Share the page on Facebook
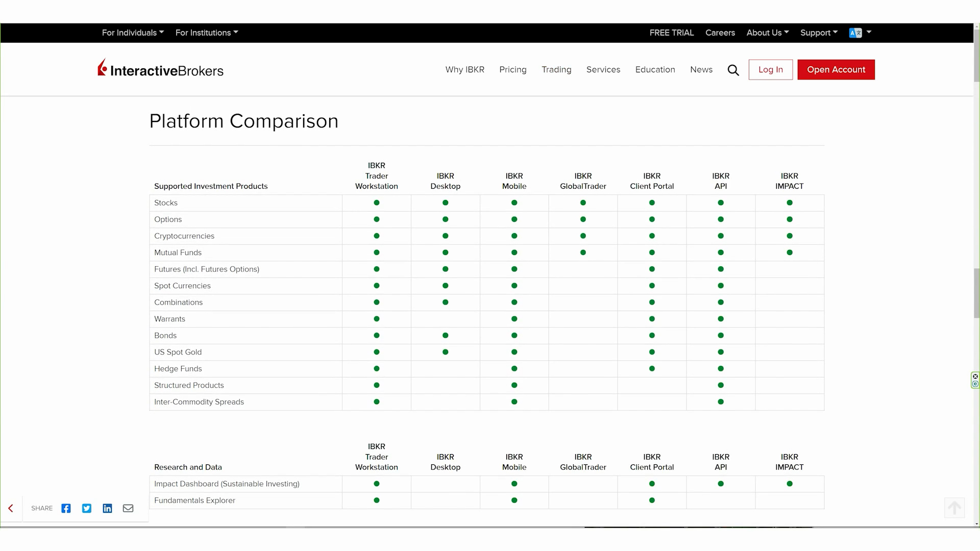Image resolution: width=980 pixels, height=551 pixels. 66,508
